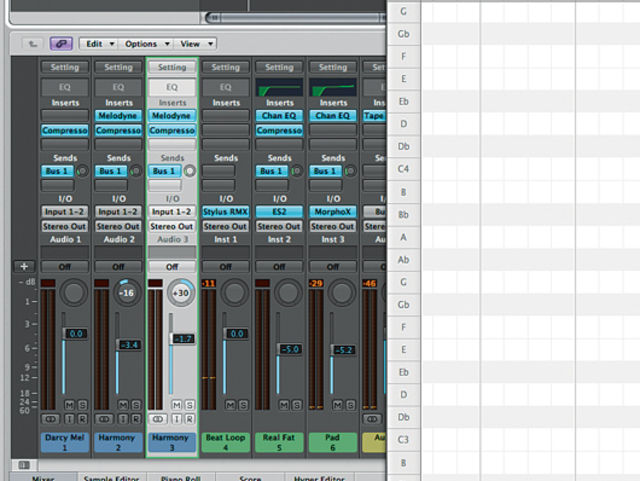Mute the Pad channel
This screenshot has height=481, width=640.
click(x=338, y=405)
